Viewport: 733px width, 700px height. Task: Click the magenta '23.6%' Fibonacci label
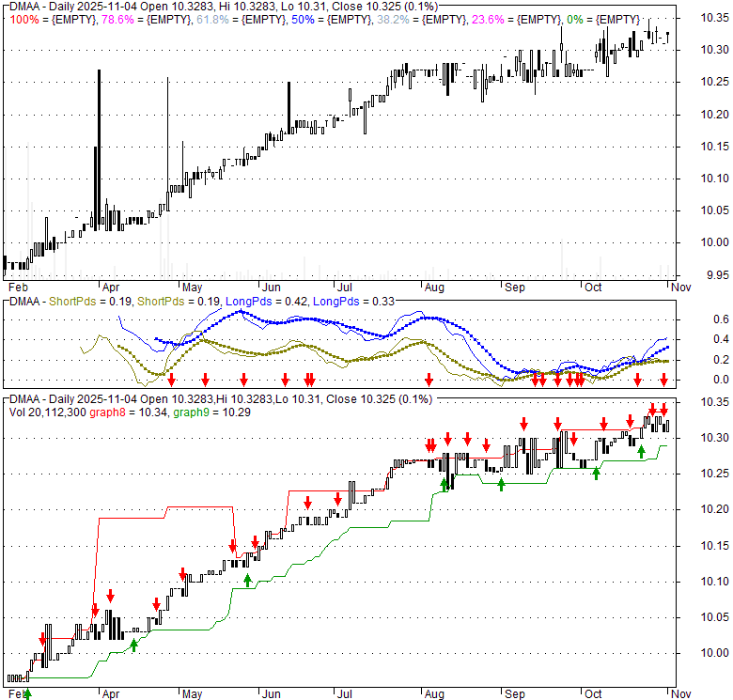pyautogui.click(x=488, y=20)
